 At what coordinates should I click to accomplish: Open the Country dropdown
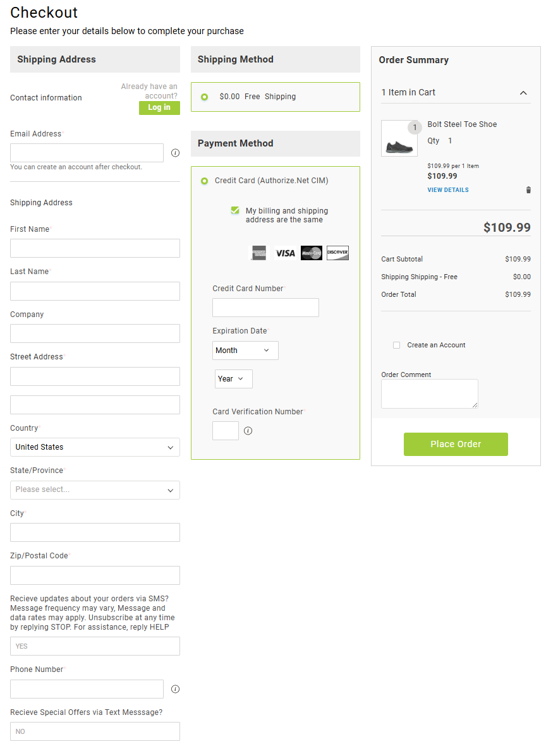95,447
